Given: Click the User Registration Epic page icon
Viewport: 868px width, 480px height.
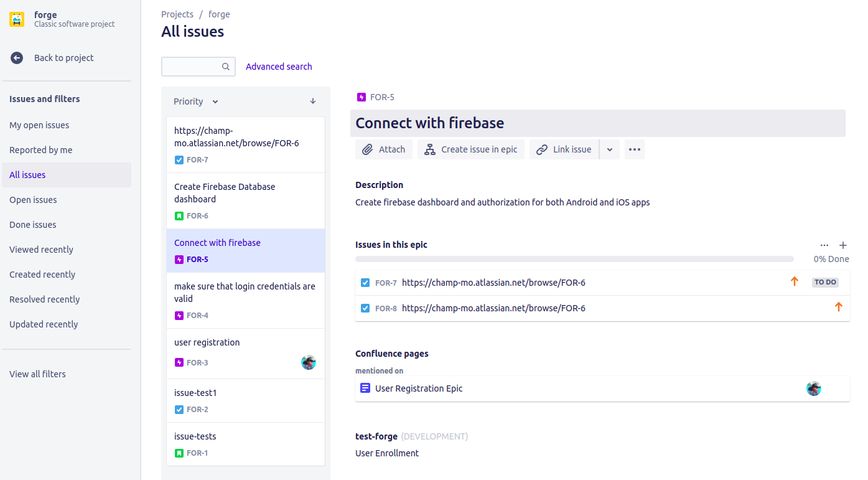Looking at the screenshot, I should pos(365,388).
